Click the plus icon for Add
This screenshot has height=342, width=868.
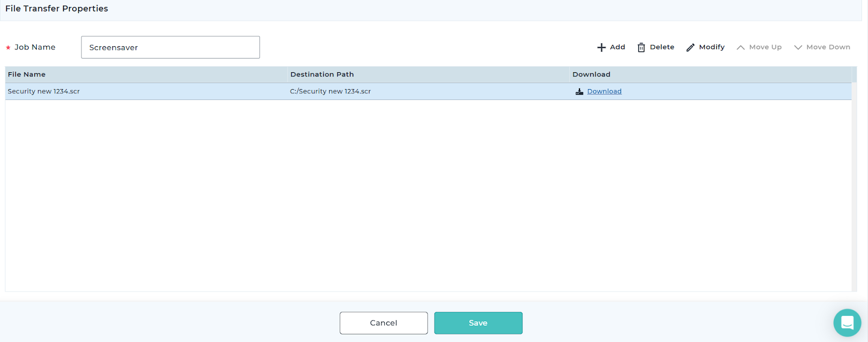click(601, 48)
